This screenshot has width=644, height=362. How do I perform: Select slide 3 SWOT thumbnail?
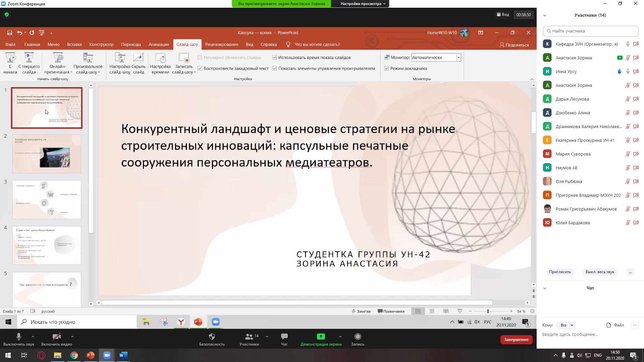tap(47, 199)
